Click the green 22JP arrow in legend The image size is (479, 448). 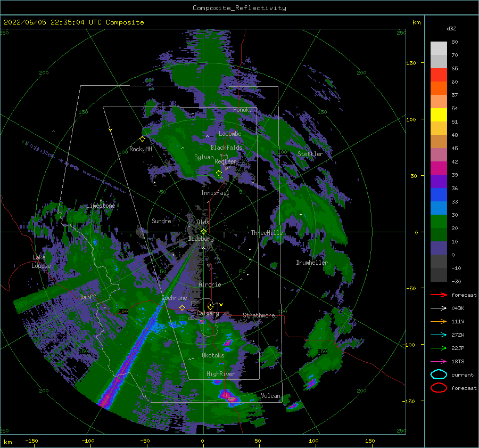[x=439, y=348]
